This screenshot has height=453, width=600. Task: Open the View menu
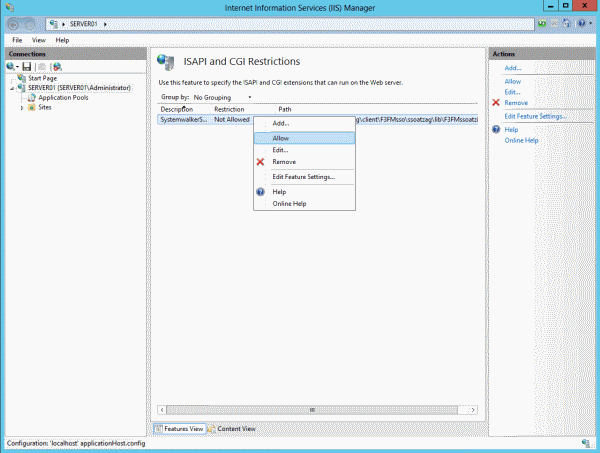pyautogui.click(x=39, y=40)
